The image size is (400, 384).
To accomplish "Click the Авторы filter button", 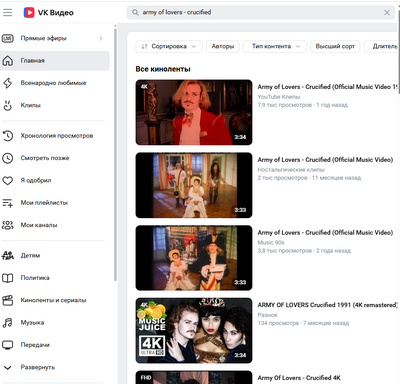I will pos(223,46).
